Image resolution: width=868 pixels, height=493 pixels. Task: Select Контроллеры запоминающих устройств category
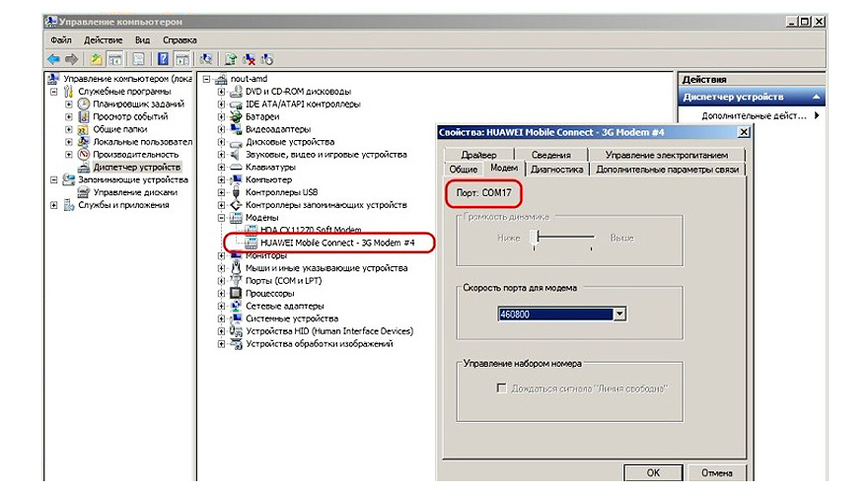(326, 205)
